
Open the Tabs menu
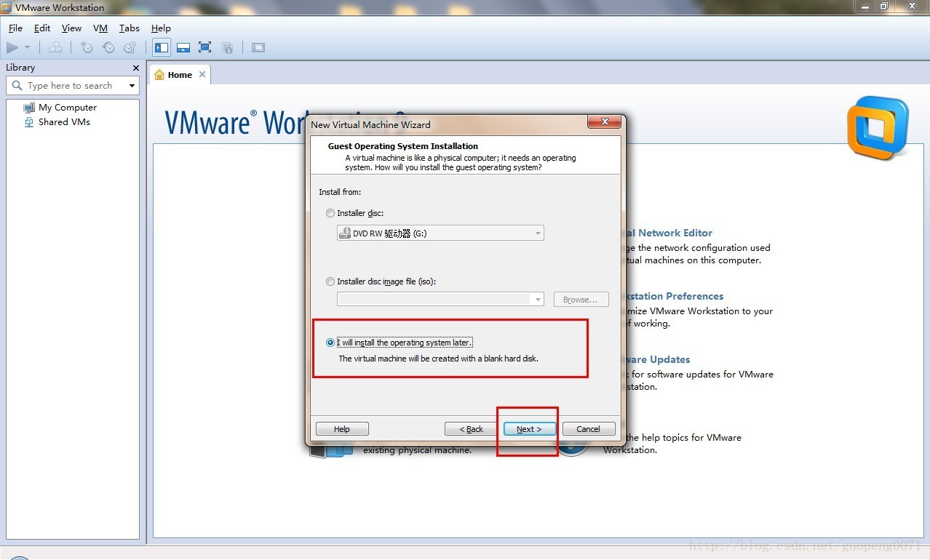(x=130, y=28)
